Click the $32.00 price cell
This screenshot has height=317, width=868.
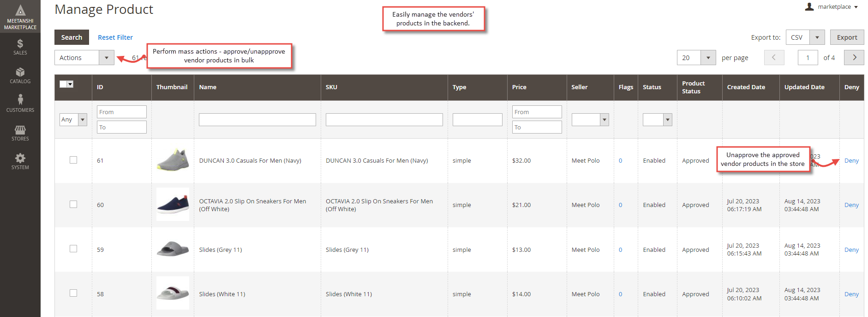(x=521, y=161)
